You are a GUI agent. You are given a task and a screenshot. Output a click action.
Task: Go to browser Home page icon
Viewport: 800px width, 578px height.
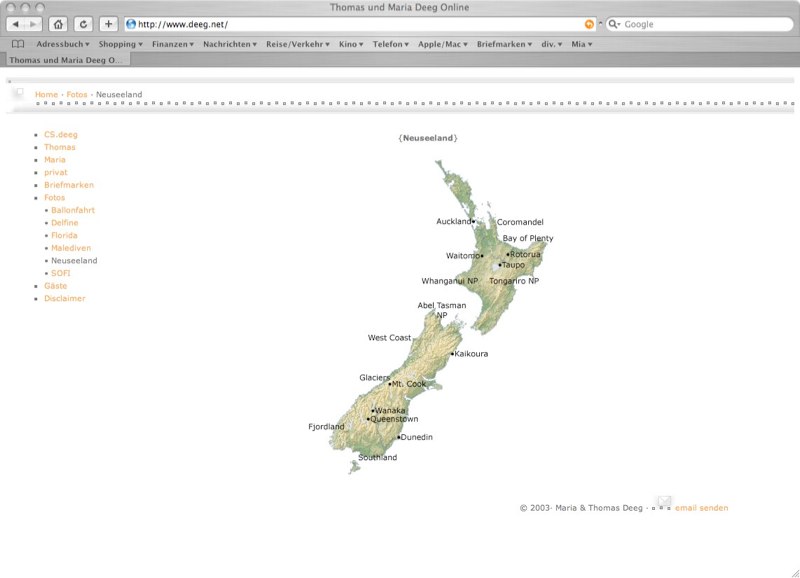pos(59,24)
